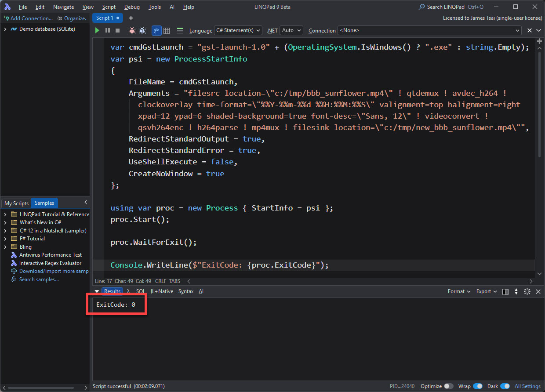This screenshot has height=392, width=545.
Task: Switch results to data grid view
Action: click(167, 30)
